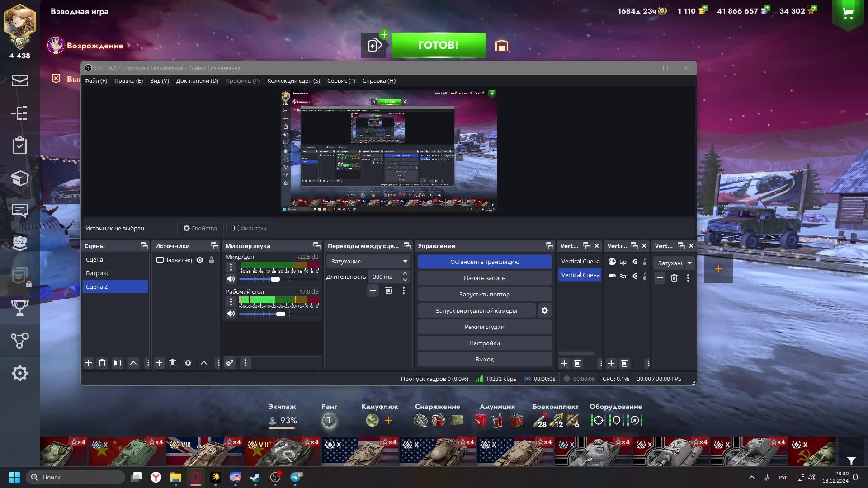Open scene filters in the Сцены panel
Image resolution: width=868 pixels, height=488 pixels.
(118, 363)
